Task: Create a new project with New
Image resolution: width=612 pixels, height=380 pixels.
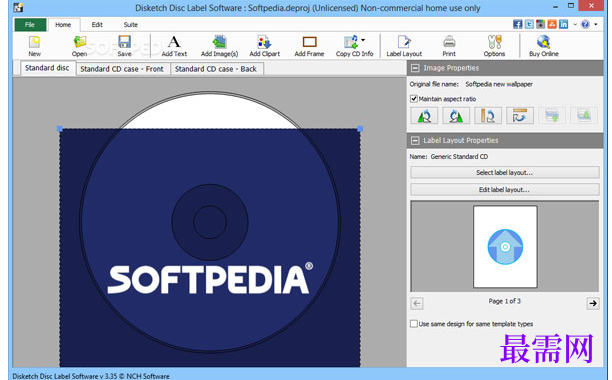Action: [x=34, y=46]
